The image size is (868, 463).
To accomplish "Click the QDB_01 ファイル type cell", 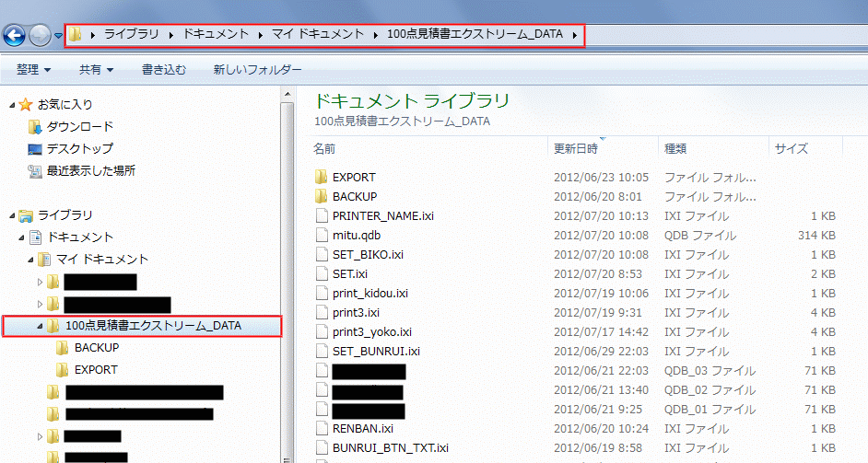I will (x=710, y=410).
